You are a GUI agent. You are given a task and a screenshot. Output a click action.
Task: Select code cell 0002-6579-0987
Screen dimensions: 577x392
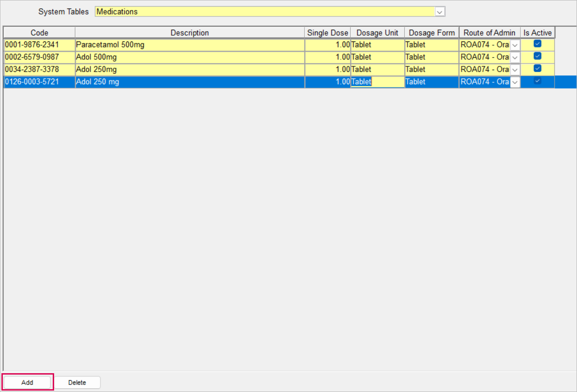(40, 57)
